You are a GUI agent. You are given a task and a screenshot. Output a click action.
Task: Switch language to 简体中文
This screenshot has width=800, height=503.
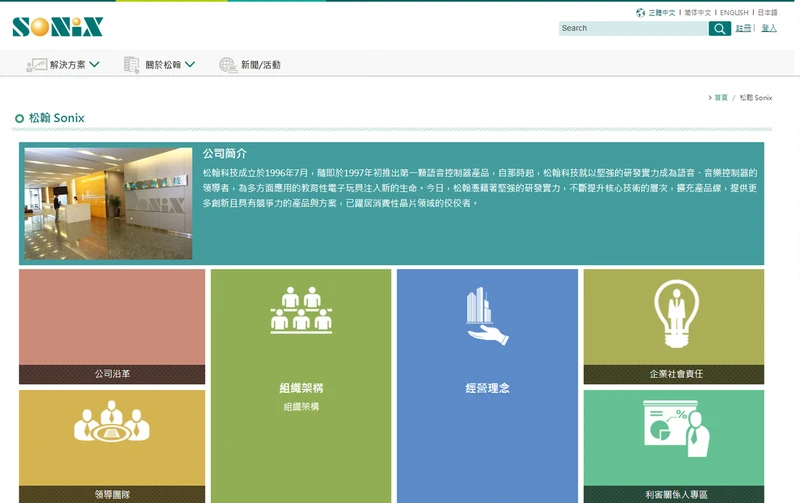tap(697, 13)
